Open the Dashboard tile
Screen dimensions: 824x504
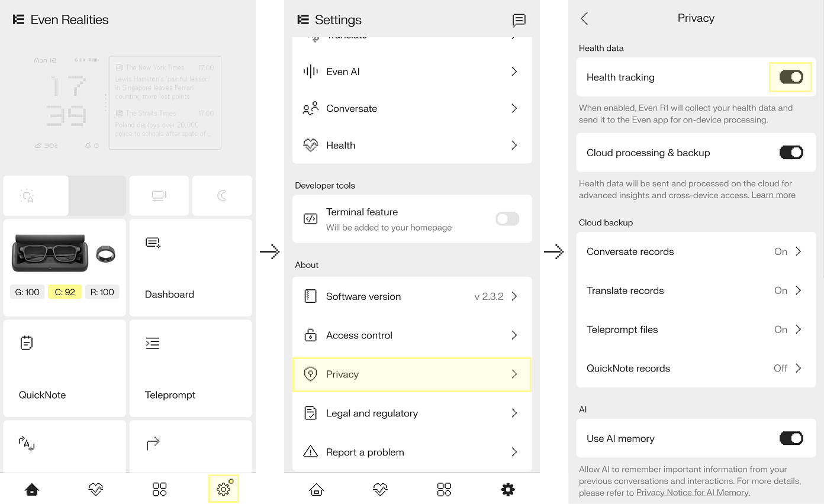tap(191, 268)
